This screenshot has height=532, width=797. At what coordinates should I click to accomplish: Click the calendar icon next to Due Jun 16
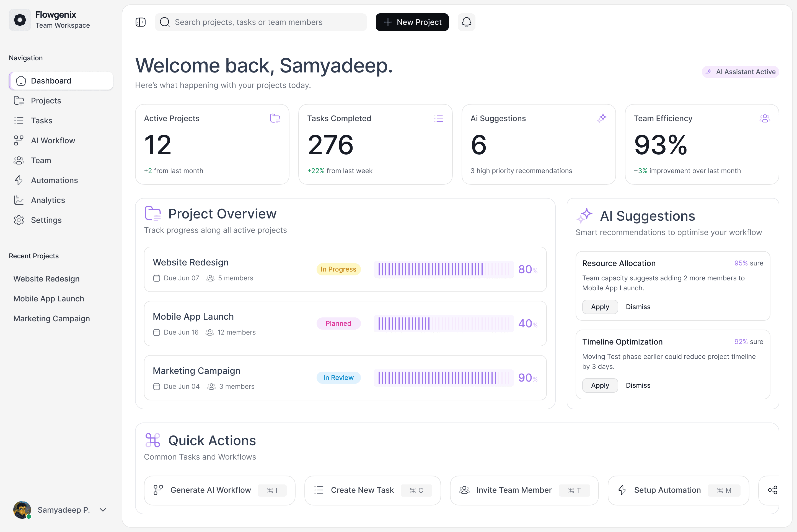click(x=157, y=332)
